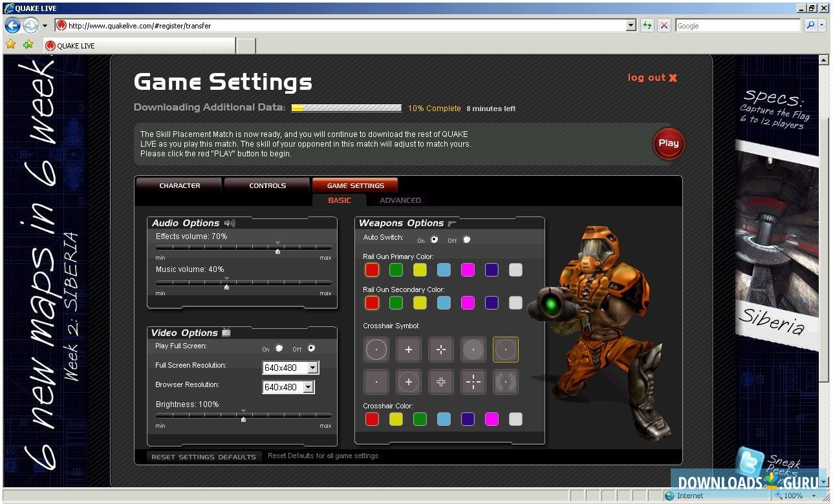833x504 pixels.
Task: Click the TV icon beside Video Options
Action: (x=226, y=333)
